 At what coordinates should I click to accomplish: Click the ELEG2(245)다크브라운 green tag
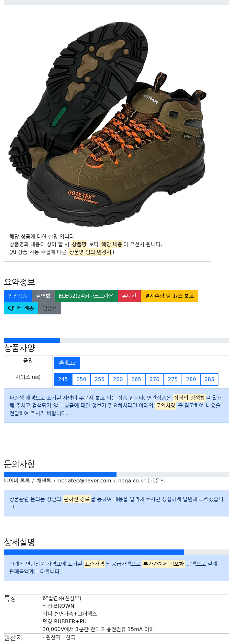click(x=86, y=296)
